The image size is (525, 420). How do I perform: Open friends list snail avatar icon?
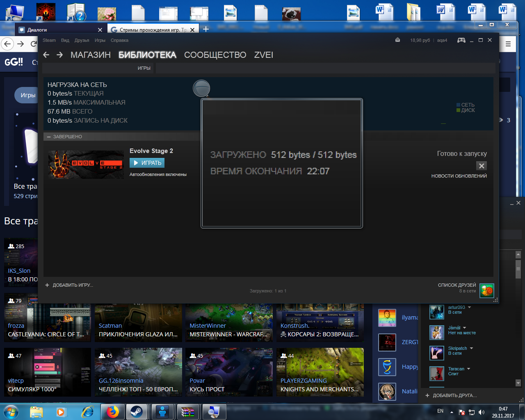487,290
